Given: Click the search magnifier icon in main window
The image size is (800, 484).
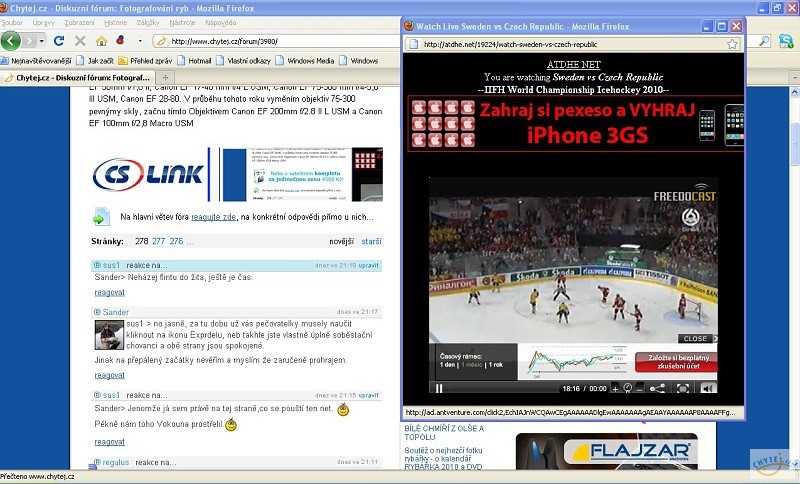Looking at the screenshot, I should pos(764,41).
